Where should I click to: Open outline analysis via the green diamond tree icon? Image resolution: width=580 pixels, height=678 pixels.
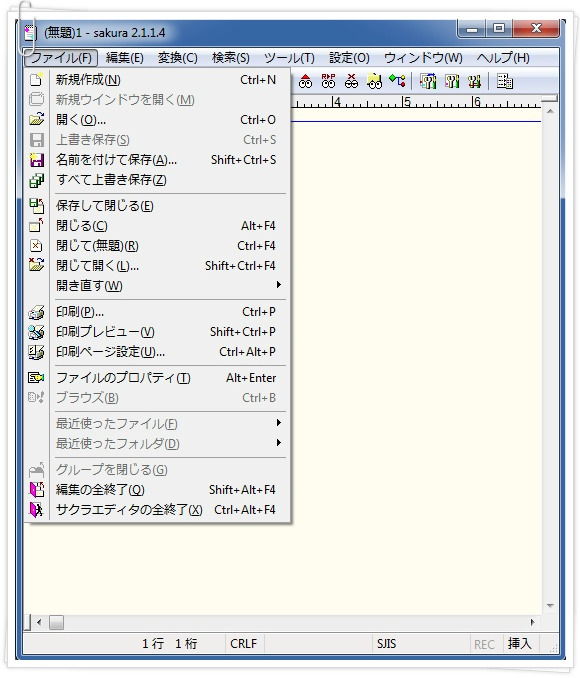[x=397, y=81]
